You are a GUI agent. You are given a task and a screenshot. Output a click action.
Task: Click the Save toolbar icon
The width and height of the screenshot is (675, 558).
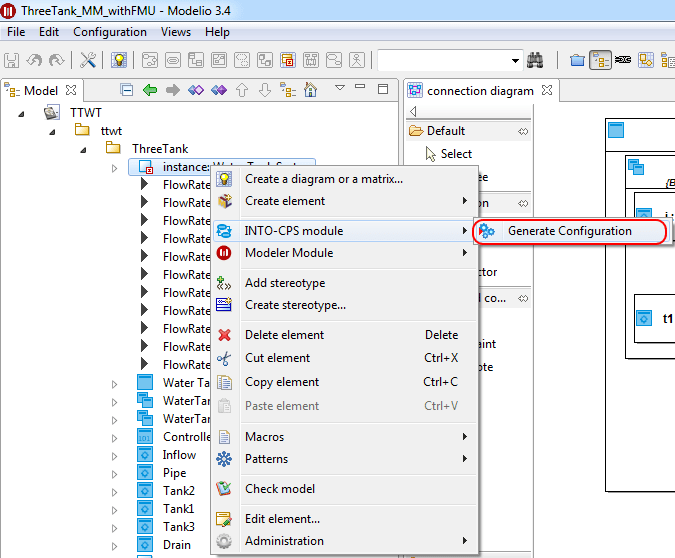pyautogui.click(x=12, y=60)
